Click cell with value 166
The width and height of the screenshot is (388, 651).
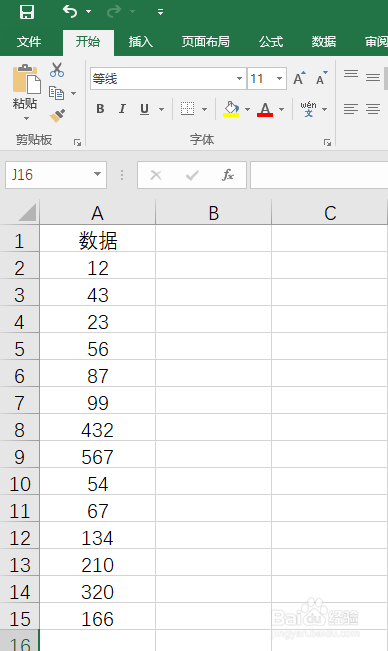98,618
